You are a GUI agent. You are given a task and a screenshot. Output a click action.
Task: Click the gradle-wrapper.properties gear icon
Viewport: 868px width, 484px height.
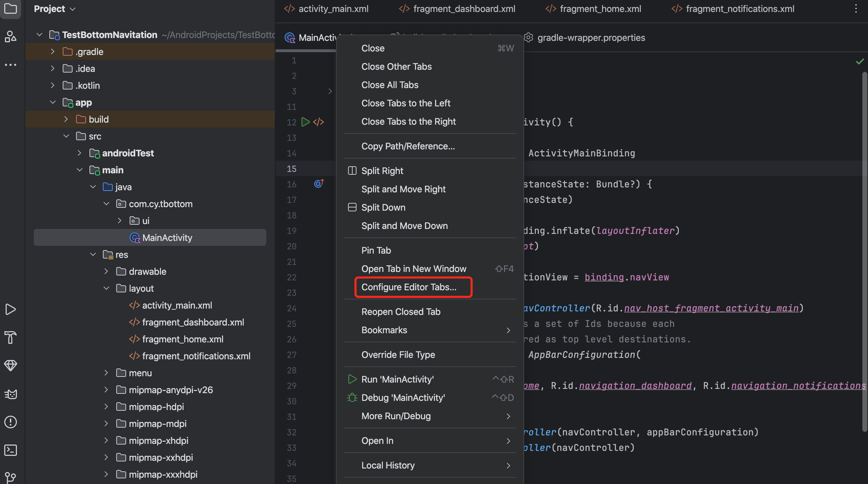coord(528,37)
